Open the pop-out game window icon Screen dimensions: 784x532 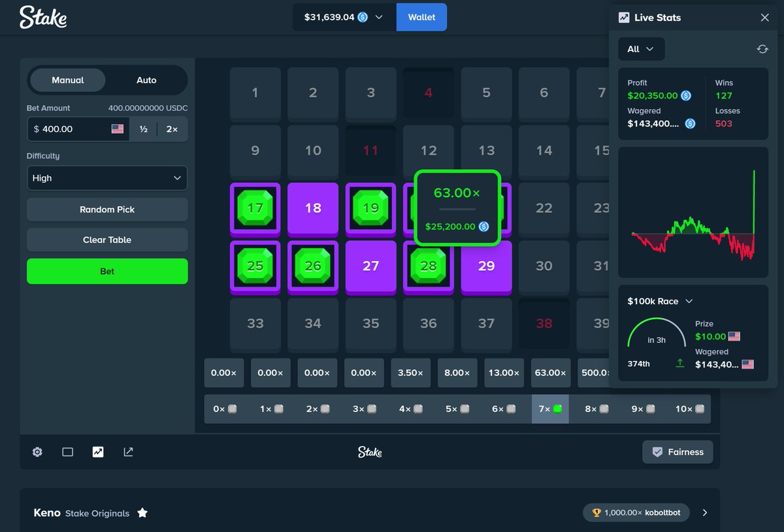128,452
